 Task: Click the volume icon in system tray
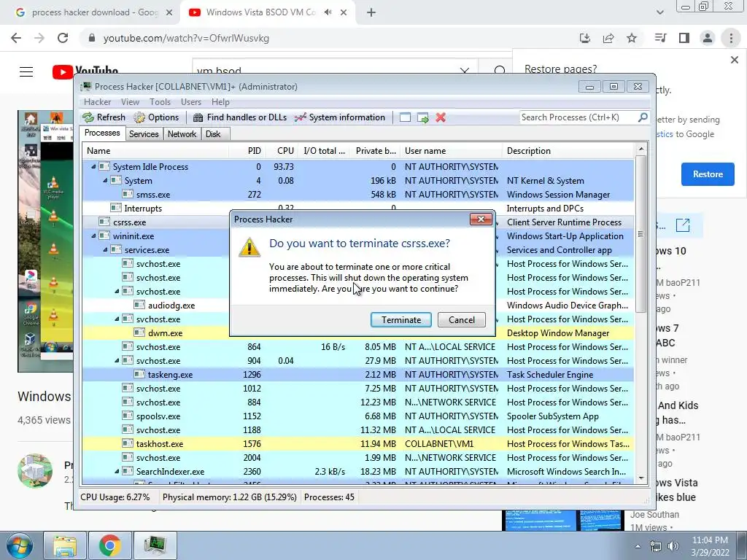673,547
